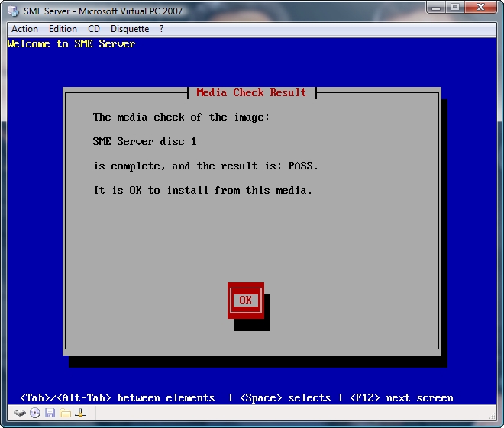The height and width of the screenshot is (428, 504).
Task: Open the CD menu
Action: pyautogui.click(x=94, y=29)
